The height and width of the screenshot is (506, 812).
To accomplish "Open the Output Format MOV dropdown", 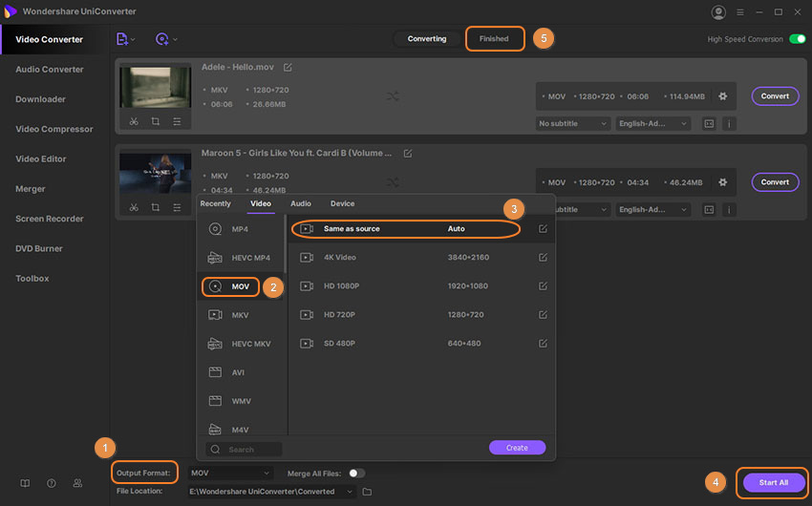I will point(230,473).
